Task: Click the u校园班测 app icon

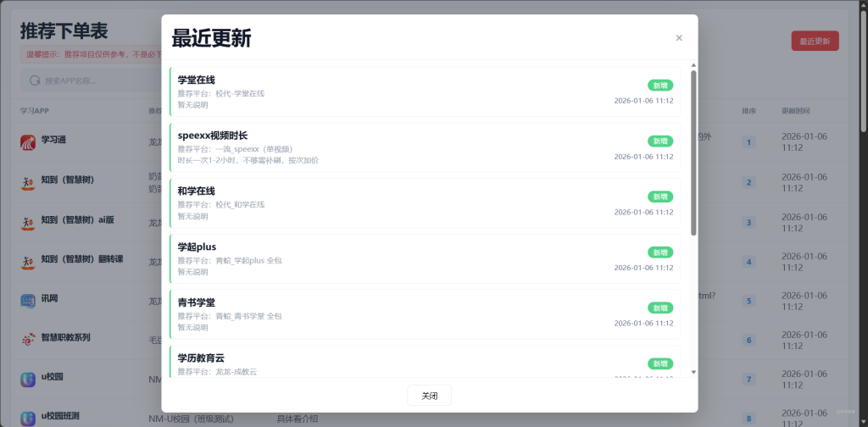Action: [28, 419]
